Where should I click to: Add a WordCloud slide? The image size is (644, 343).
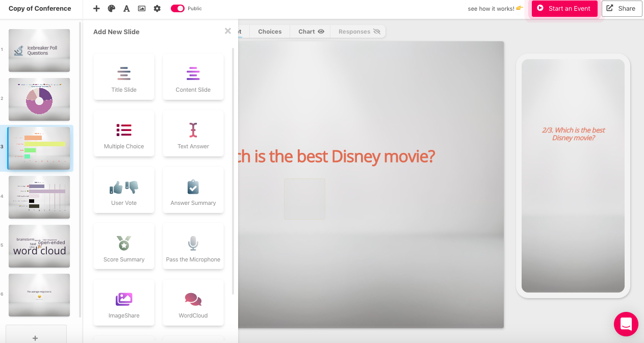[193, 302]
